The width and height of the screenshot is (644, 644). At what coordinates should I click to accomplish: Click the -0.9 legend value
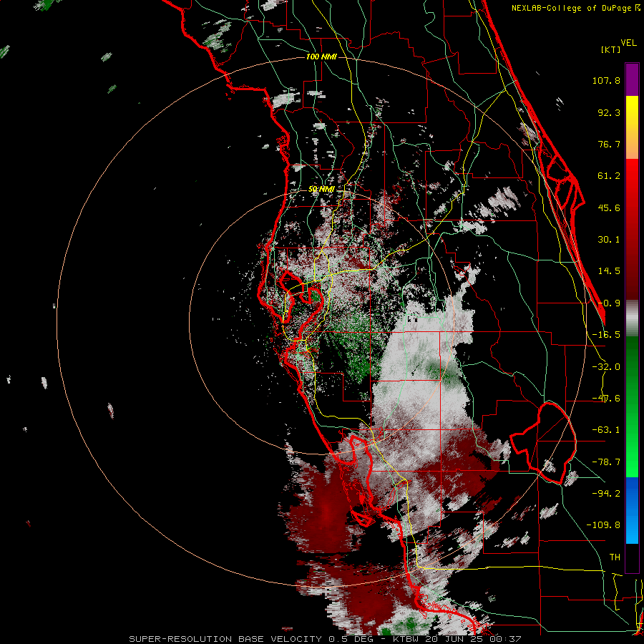click(609, 303)
